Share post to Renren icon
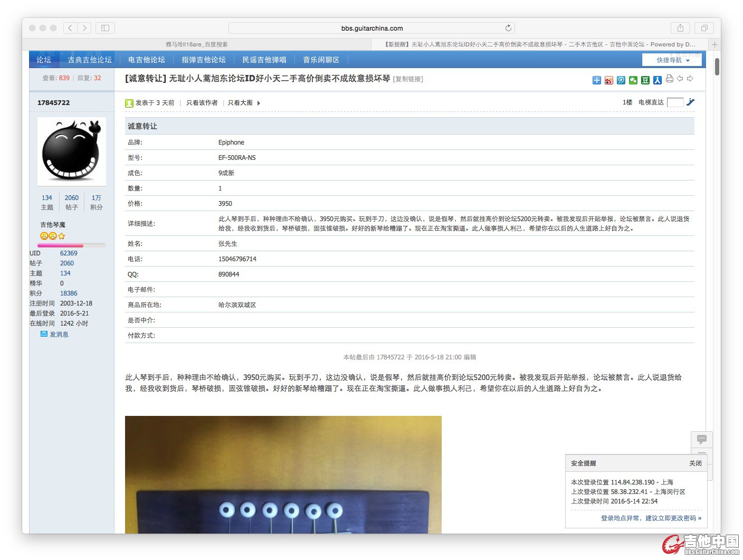The width and height of the screenshot is (743, 560). 658,80
